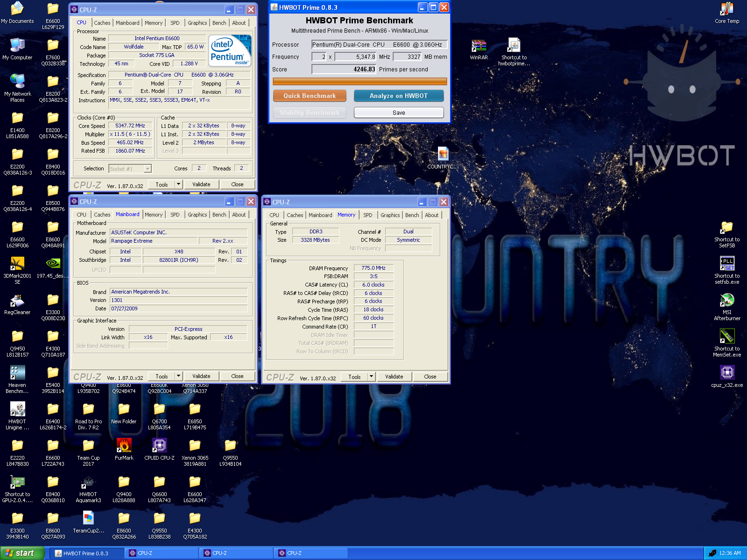
Task: Click the orange benchmark progress bar
Action: [x=359, y=82]
